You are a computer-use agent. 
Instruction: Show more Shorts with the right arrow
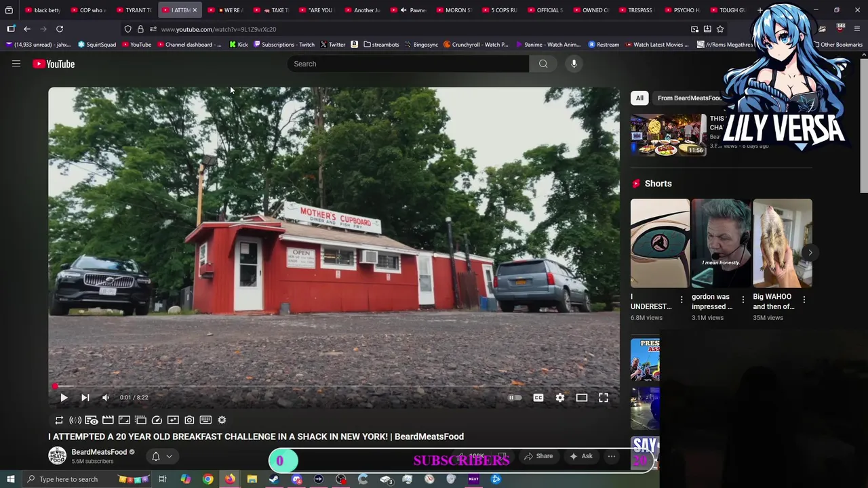pyautogui.click(x=810, y=252)
